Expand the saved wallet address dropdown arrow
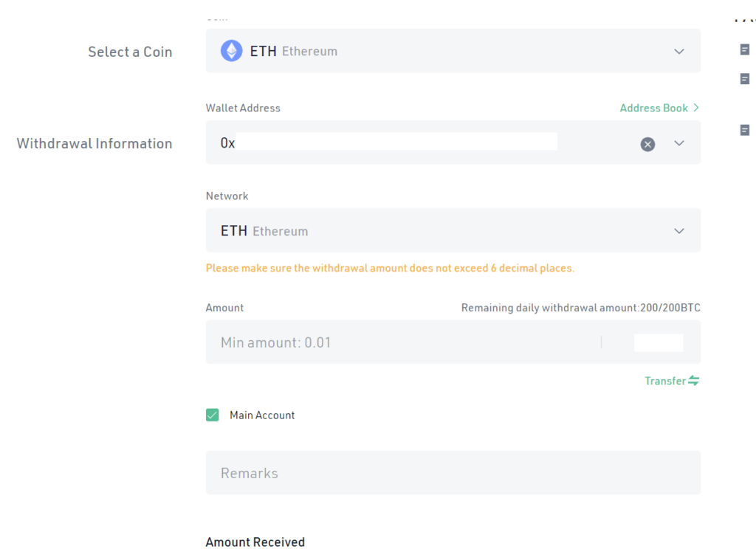The height and width of the screenshot is (552, 756). click(679, 143)
